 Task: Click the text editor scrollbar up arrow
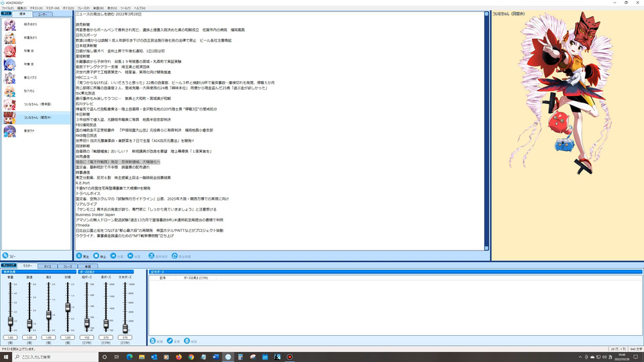pos(487,14)
